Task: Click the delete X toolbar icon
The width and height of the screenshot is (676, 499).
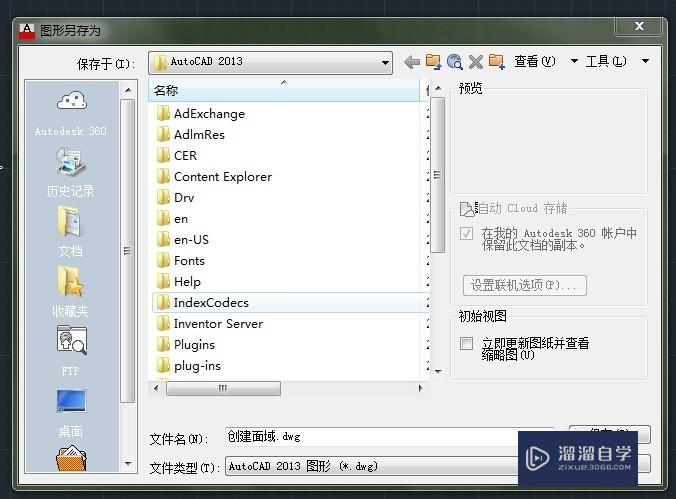Action: point(476,62)
